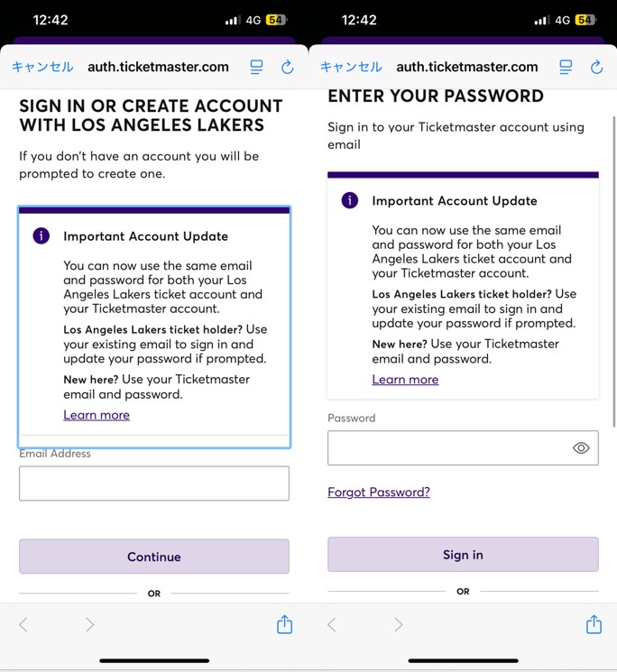The image size is (617, 672).
Task: Open share sheet in left browser toolbar
Action: pyautogui.click(x=284, y=624)
